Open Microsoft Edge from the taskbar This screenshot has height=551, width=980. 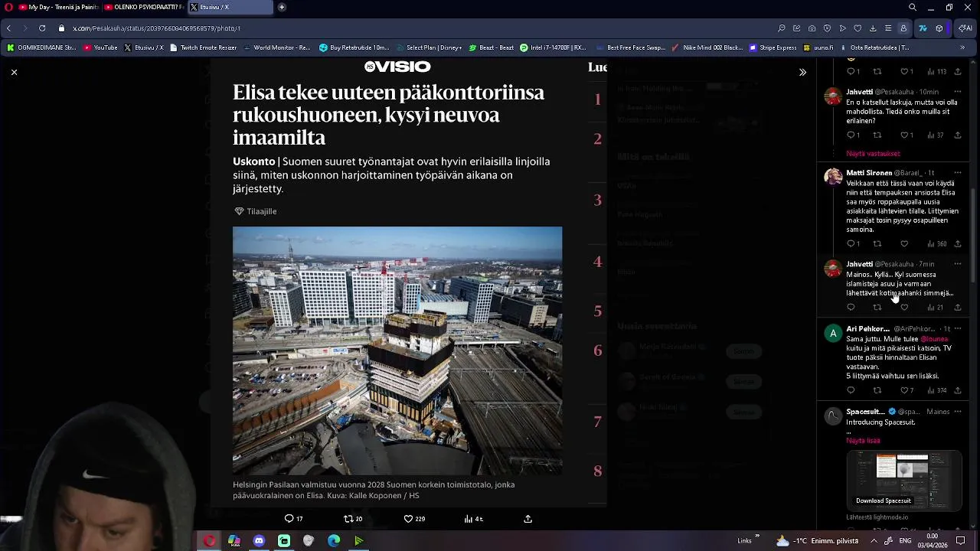point(334,540)
